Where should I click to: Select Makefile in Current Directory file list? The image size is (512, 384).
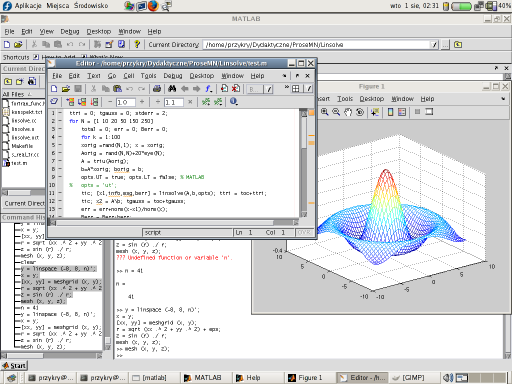point(22,146)
